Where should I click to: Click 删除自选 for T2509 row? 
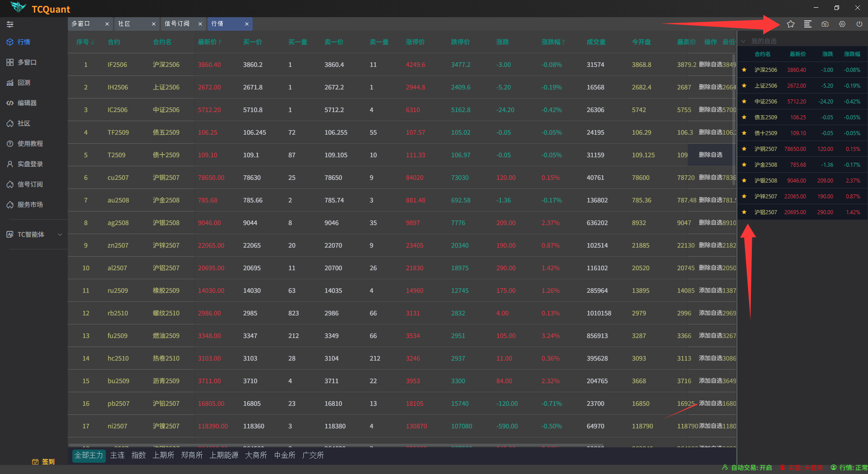pyautogui.click(x=710, y=155)
